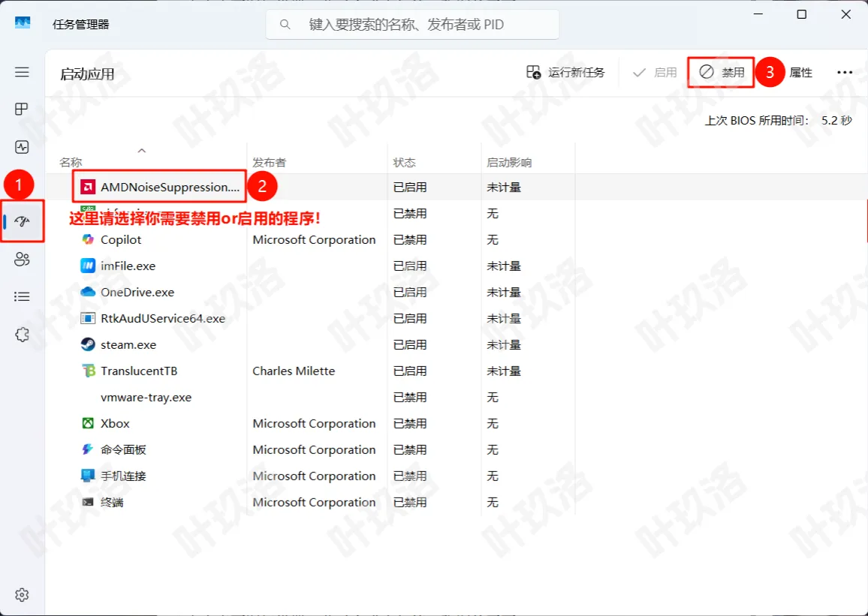Click the Copilot app icon
Viewport: 868px width, 616px height.
coord(87,239)
